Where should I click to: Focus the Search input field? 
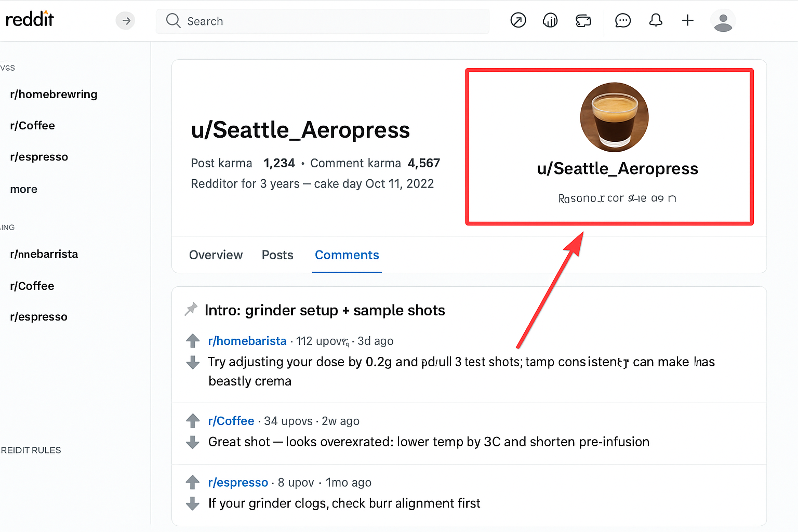pos(323,21)
